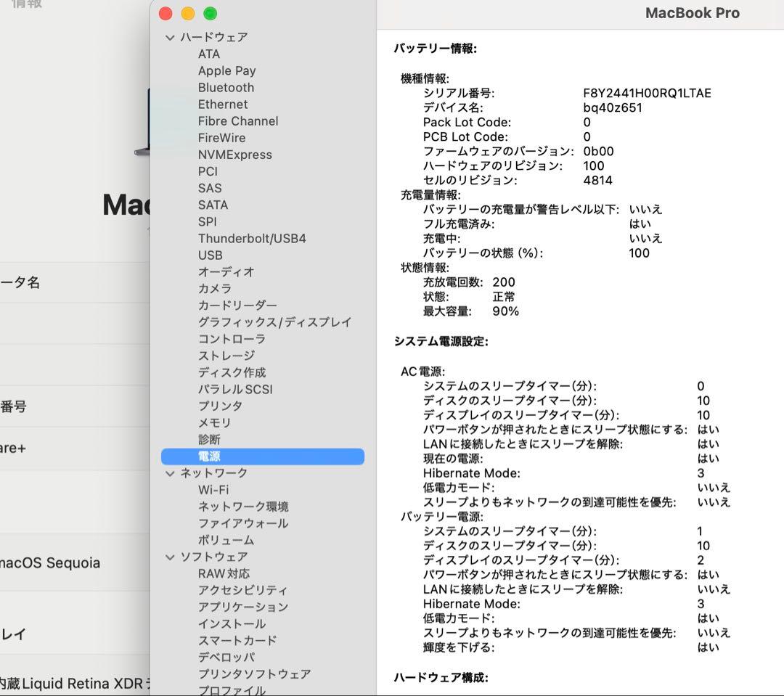Click the MacBook Pro window title
784x696 pixels.
[693, 13]
